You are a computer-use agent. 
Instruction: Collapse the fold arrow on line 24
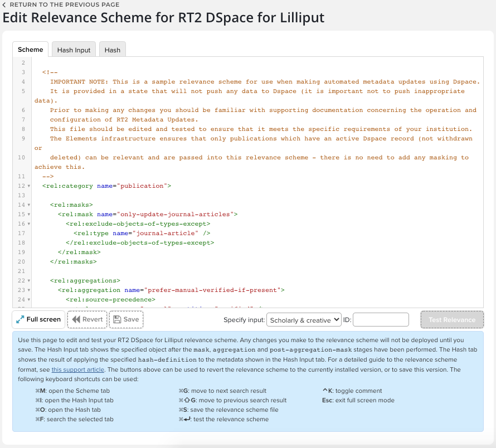pyautogui.click(x=29, y=300)
